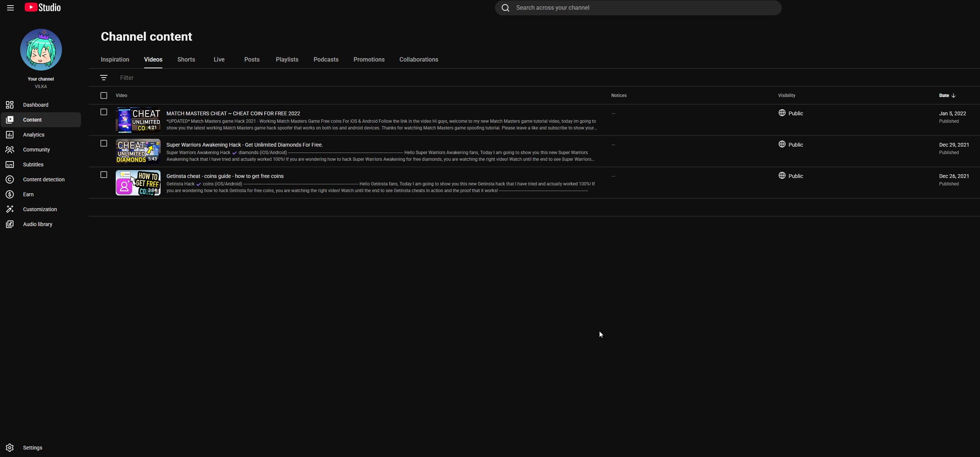Click the Jan 5, 2022 date
Viewport: 980px width, 457px height.
(x=952, y=113)
